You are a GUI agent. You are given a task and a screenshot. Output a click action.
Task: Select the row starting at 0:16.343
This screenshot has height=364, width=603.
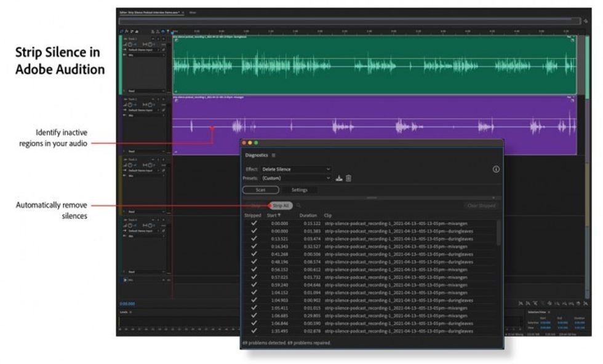(369, 247)
